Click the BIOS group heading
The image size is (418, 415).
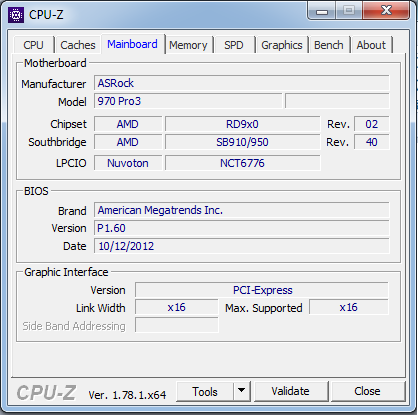[36, 191]
